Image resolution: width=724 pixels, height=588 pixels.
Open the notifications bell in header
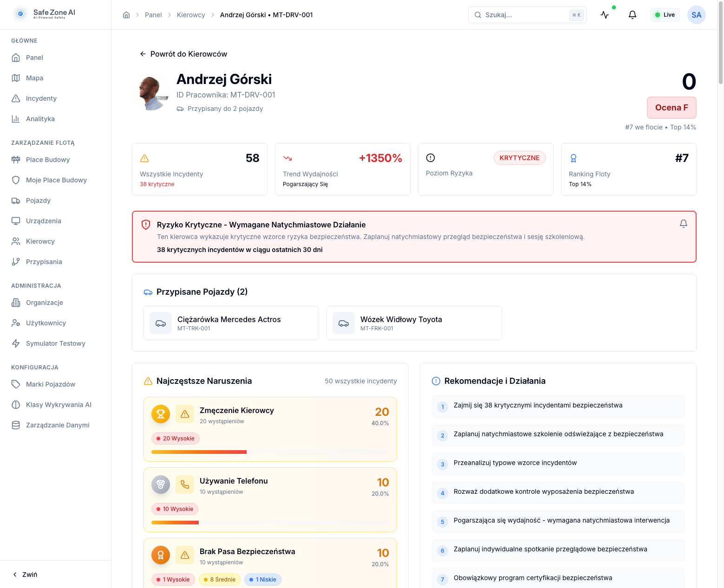pyautogui.click(x=632, y=15)
